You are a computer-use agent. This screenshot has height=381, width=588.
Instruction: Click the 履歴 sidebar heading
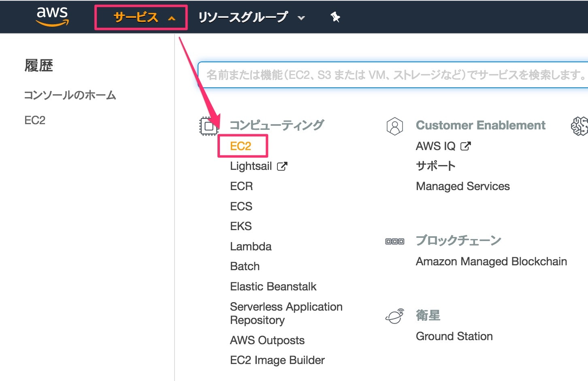tap(39, 66)
